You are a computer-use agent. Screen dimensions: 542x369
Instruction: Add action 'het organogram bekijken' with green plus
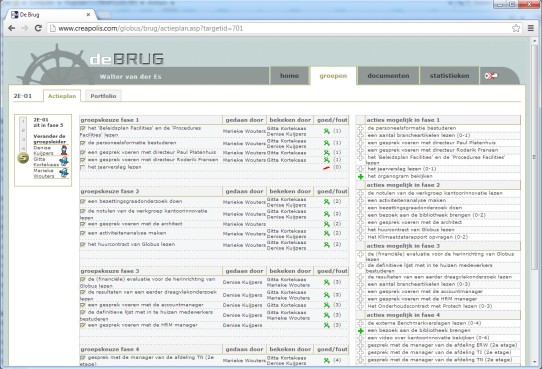[361, 177]
